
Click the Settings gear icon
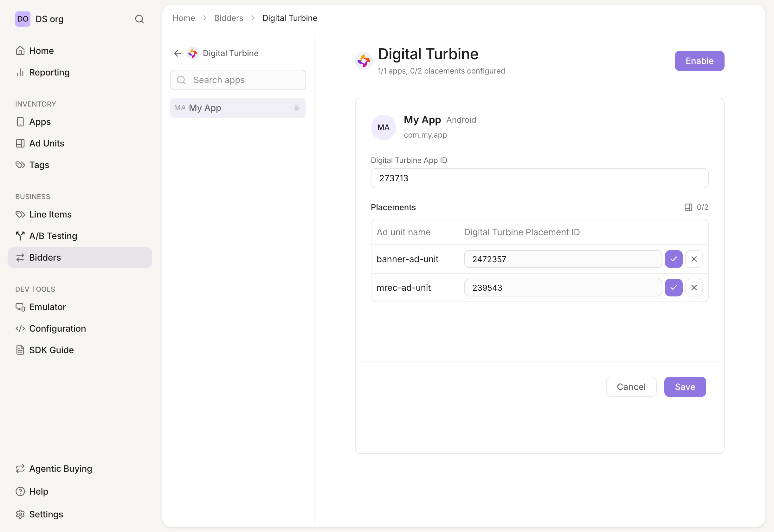(20, 514)
